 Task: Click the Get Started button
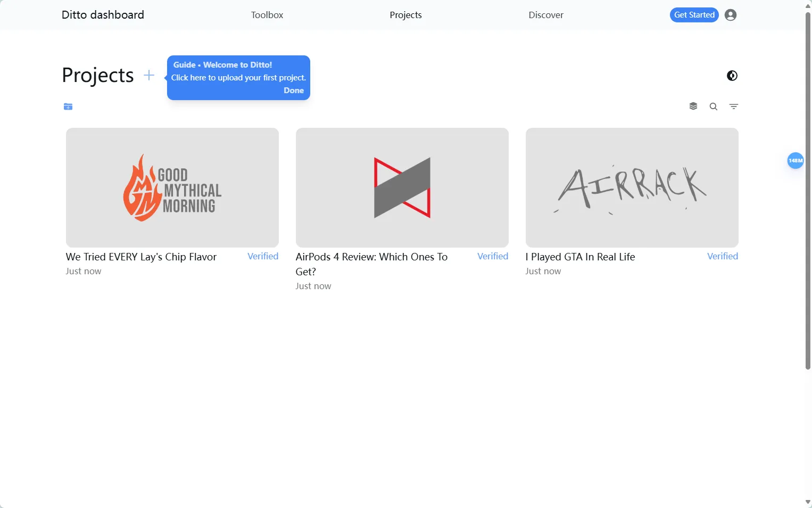[694, 15]
